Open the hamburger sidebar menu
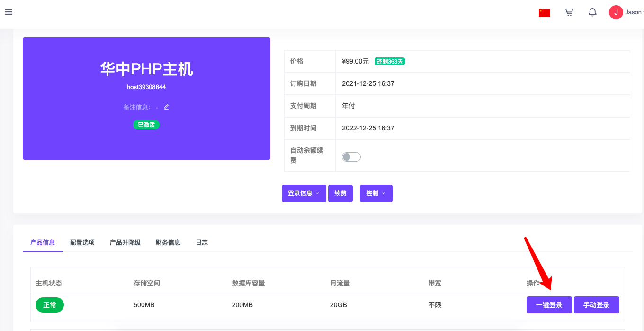 (x=9, y=12)
